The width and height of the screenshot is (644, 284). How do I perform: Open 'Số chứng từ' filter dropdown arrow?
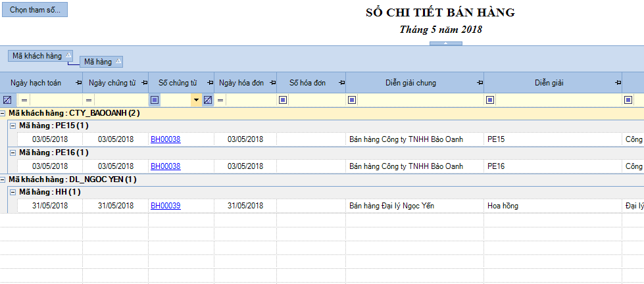pos(196,100)
